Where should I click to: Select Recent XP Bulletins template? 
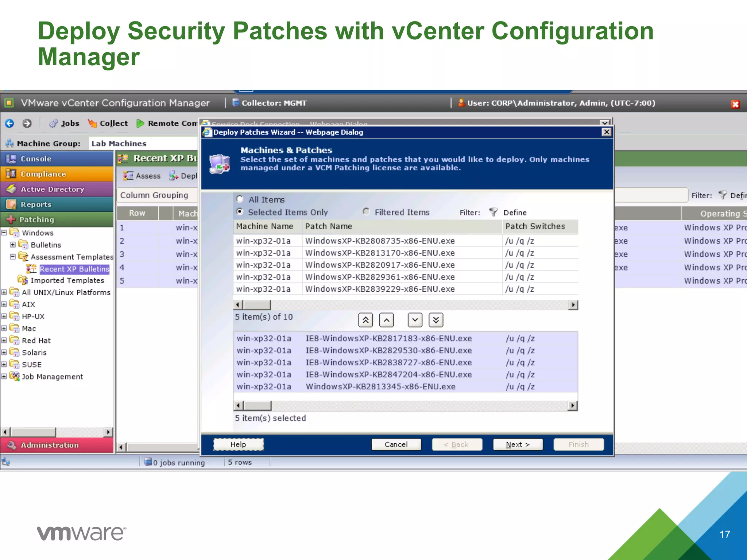pyautogui.click(x=74, y=269)
